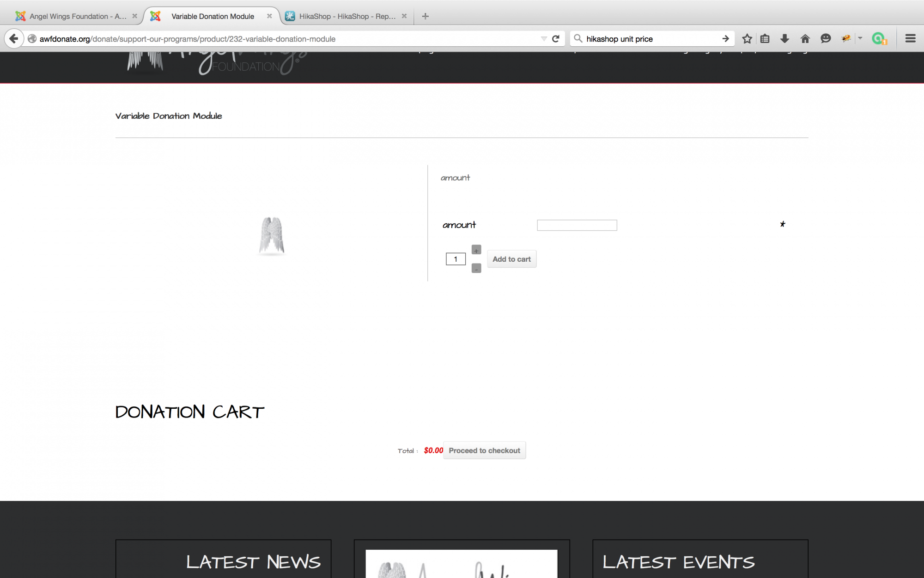The image size is (924, 578).
Task: Decrease quantity with the minus stepper
Action: (476, 268)
